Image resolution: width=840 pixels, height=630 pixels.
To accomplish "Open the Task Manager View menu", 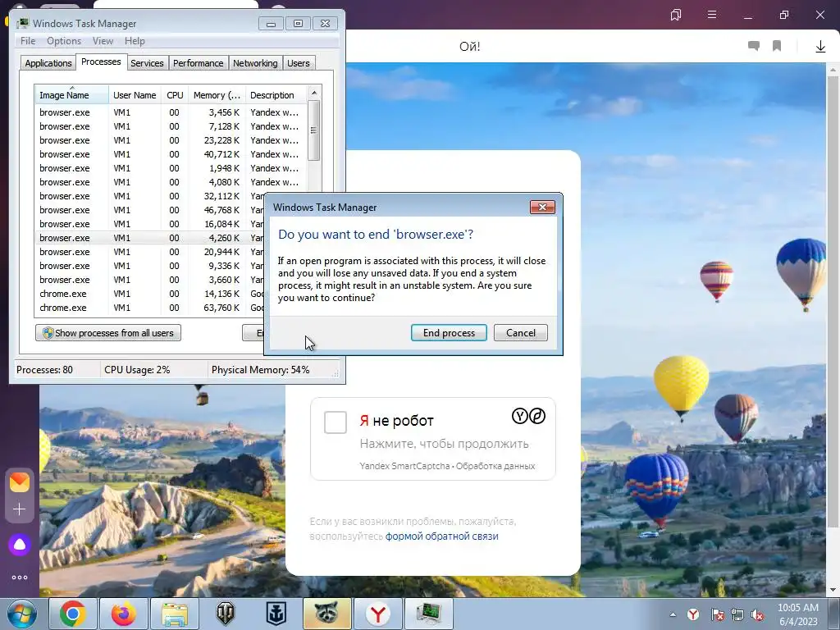I will coord(103,41).
